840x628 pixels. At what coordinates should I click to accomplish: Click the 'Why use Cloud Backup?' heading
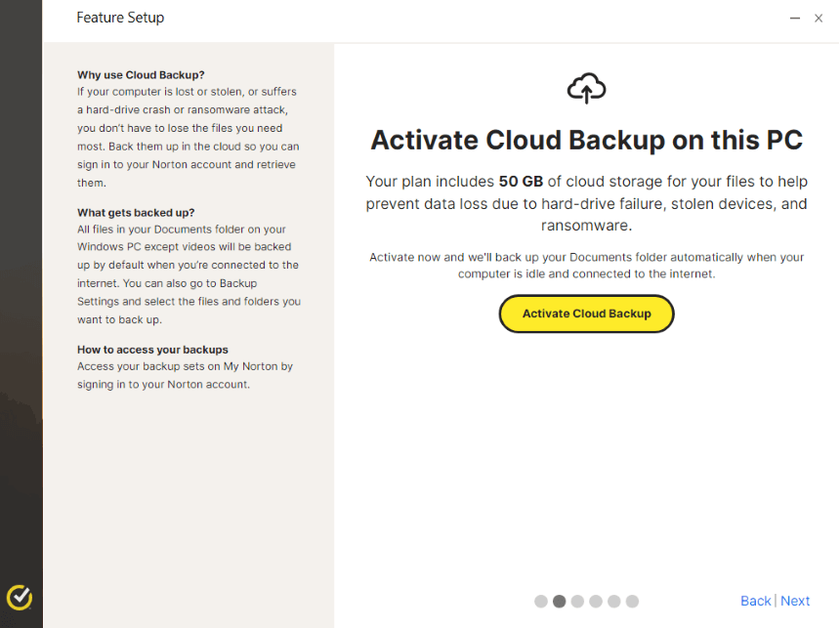(141, 75)
